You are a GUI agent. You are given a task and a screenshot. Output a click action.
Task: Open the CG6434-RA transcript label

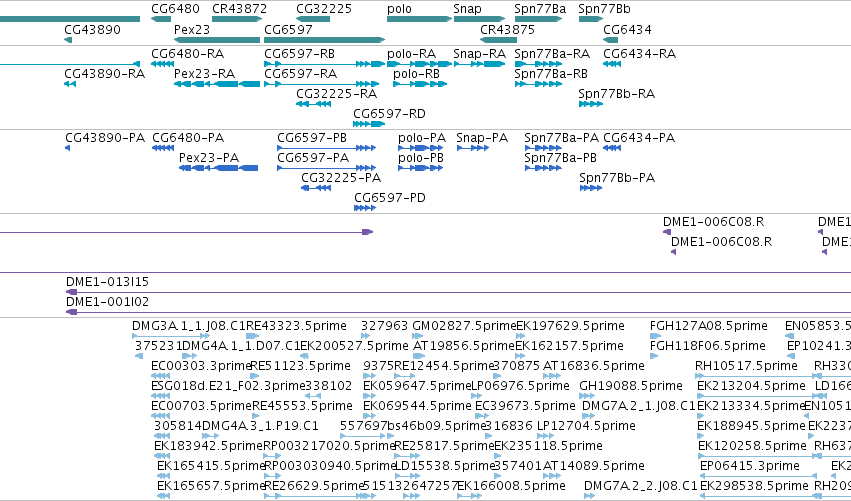pos(639,53)
